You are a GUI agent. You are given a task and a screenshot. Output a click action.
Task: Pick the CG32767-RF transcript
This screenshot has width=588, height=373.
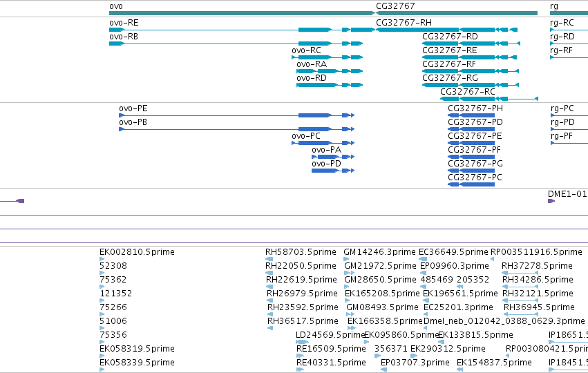click(x=471, y=71)
